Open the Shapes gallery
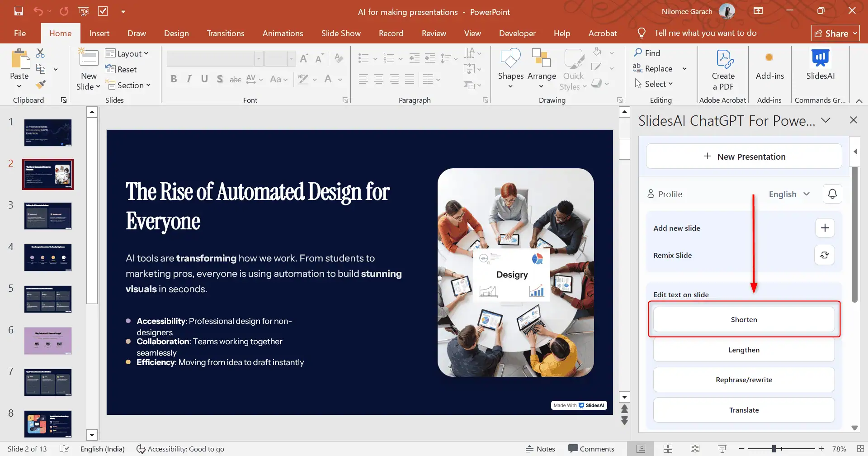The image size is (868, 456). point(511,68)
